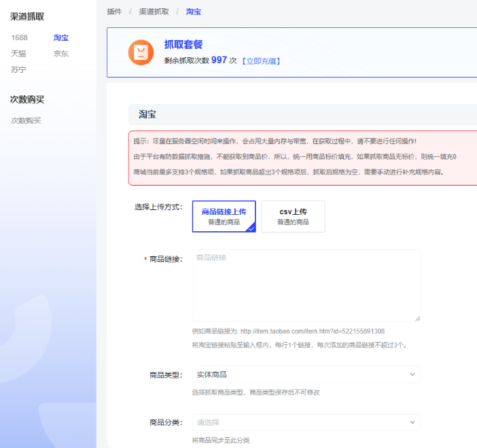Expand the 商品分类 请选择 dropdown
The image size is (477, 448).
(x=306, y=422)
